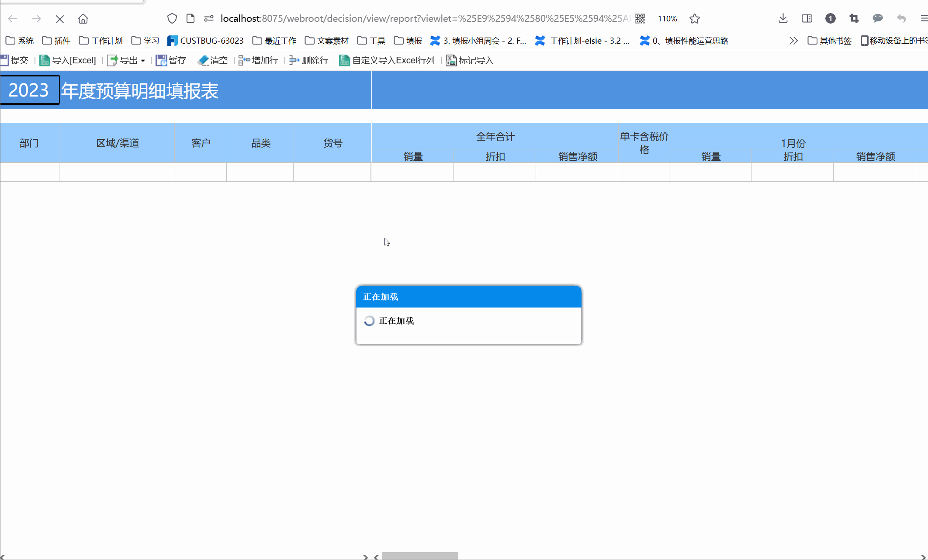This screenshot has height=560, width=928.
Task: Click the 增加行 add row icon
Action: coord(244,60)
